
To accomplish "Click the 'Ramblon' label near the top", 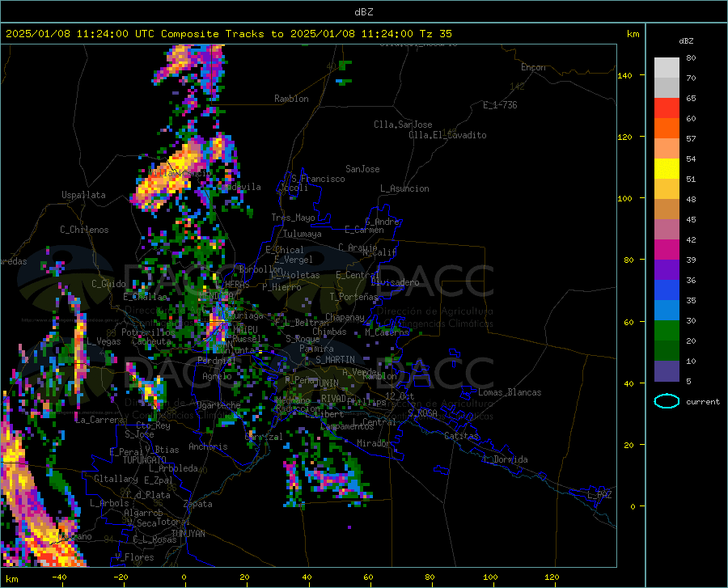I will pos(291,99).
